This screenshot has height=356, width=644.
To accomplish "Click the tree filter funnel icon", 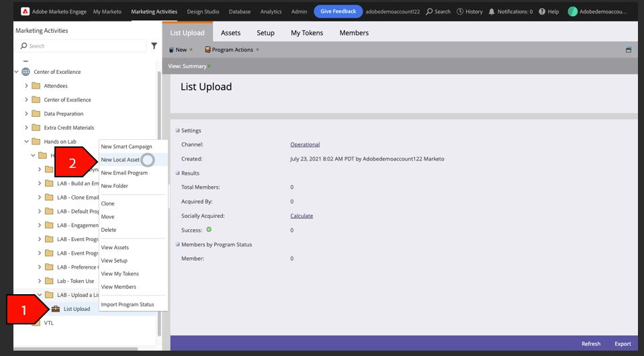I will tap(154, 46).
